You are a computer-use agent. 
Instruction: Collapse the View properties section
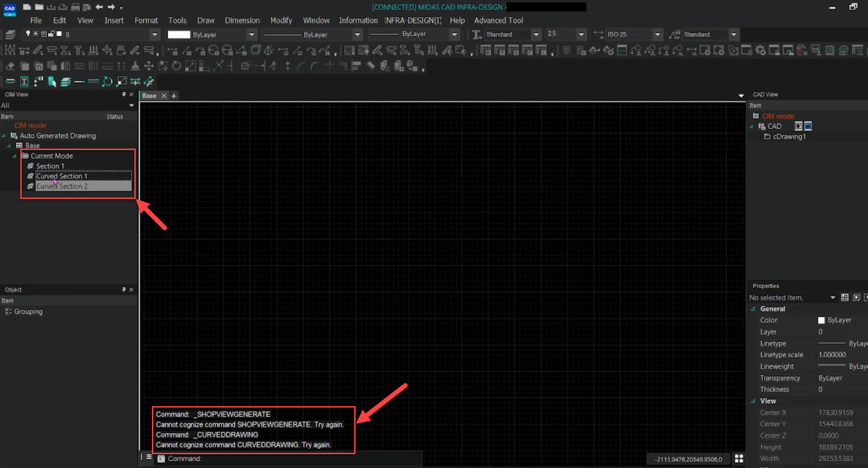[753, 401]
